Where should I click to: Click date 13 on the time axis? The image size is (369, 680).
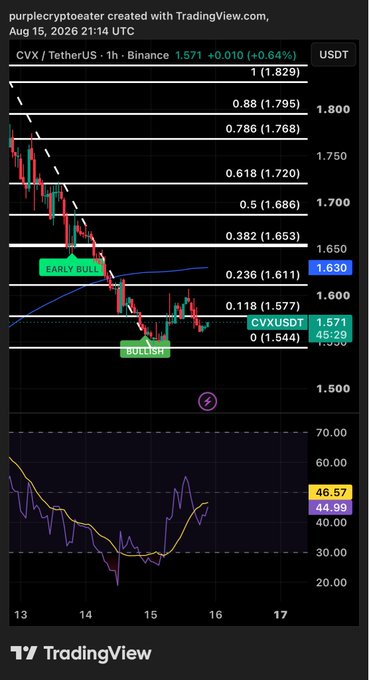(x=20, y=615)
